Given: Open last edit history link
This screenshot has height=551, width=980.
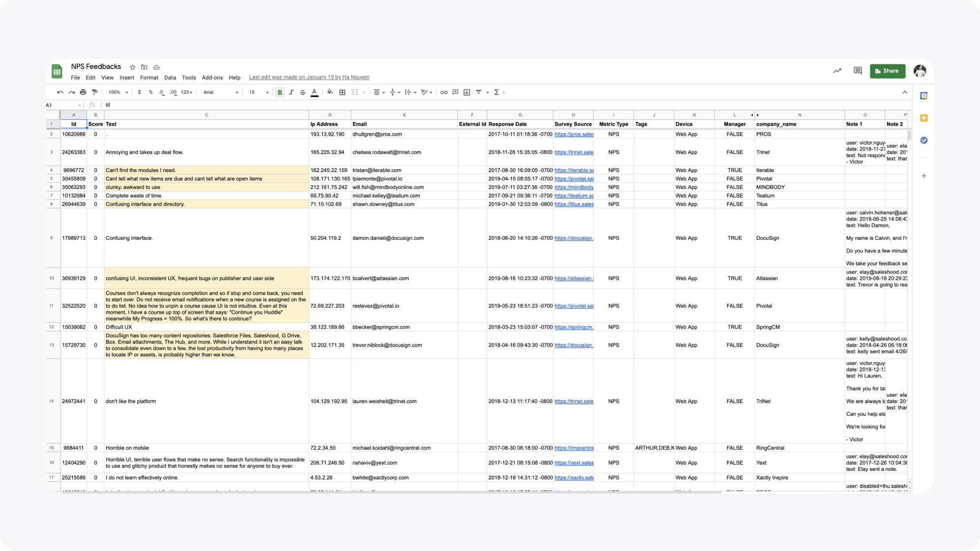Looking at the screenshot, I should [x=309, y=78].
